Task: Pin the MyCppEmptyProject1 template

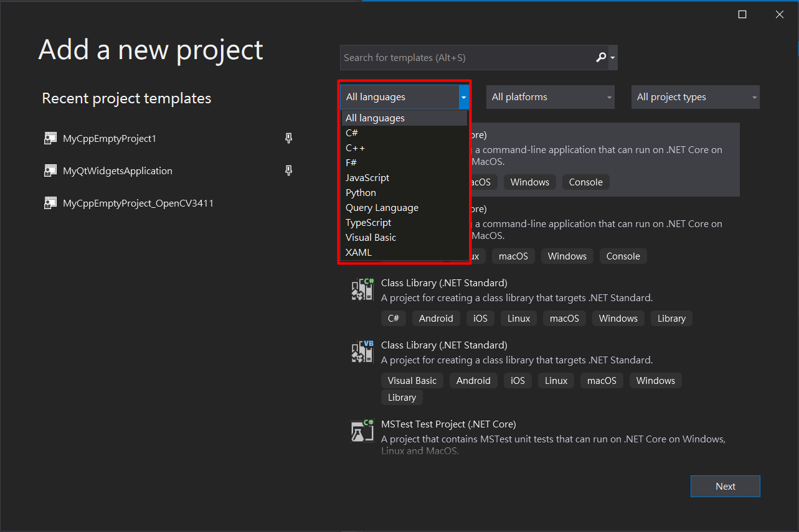Action: [x=288, y=138]
